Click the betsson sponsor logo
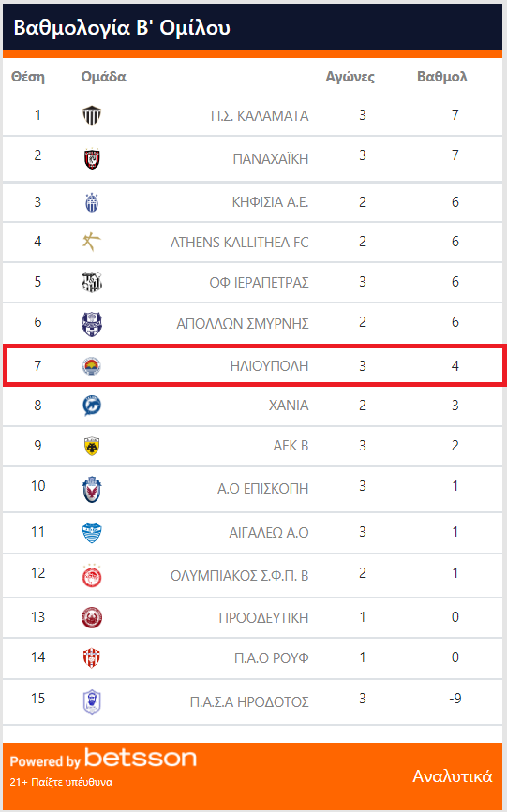This screenshot has height=812, width=507. [141, 758]
